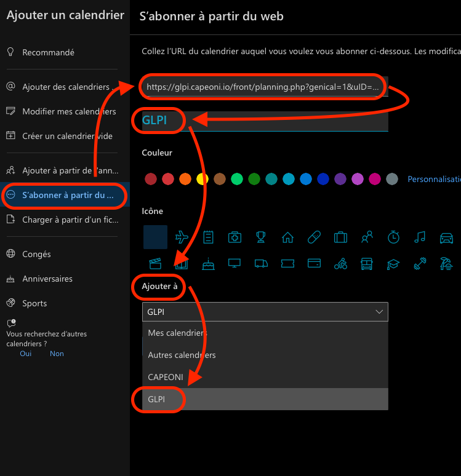The width and height of the screenshot is (461, 476).
Task: Choose CAPEONI from dropdown list
Action: click(265, 377)
